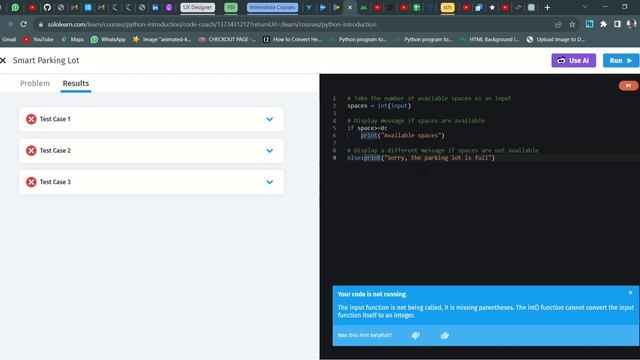This screenshot has width=640, height=360.
Task: Open the Gmail bookmark
Action: (9, 39)
